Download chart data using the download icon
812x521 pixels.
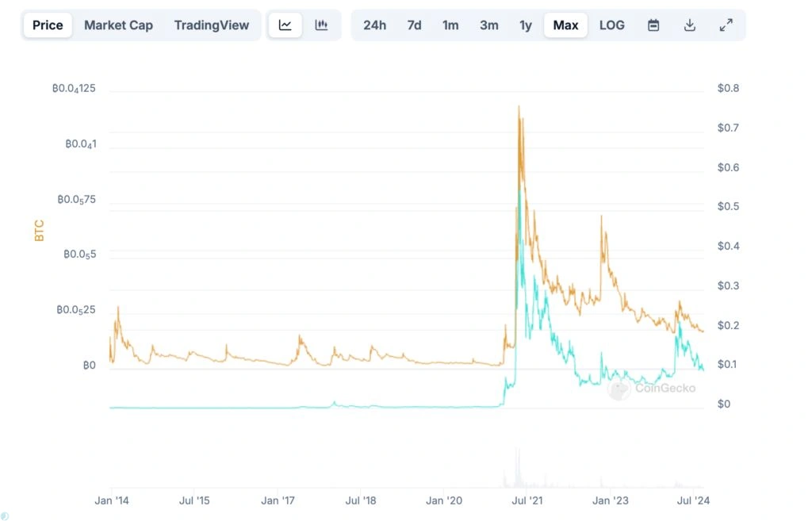689,25
